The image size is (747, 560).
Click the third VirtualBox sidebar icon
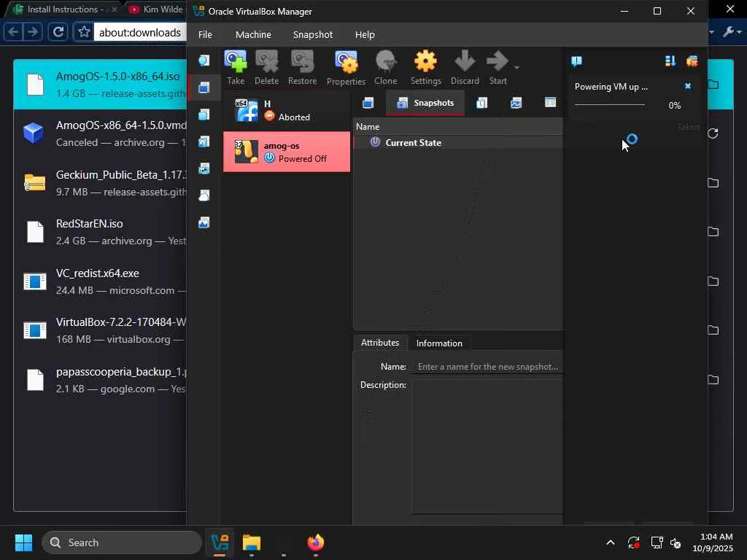(204, 114)
